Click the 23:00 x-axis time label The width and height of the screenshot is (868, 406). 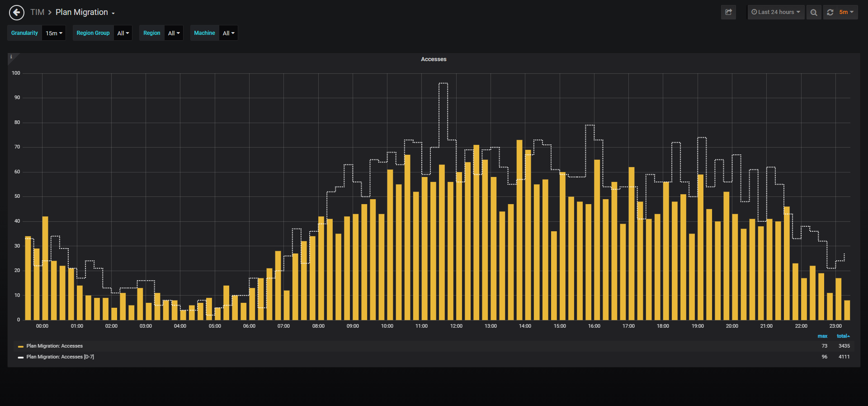pyautogui.click(x=835, y=326)
